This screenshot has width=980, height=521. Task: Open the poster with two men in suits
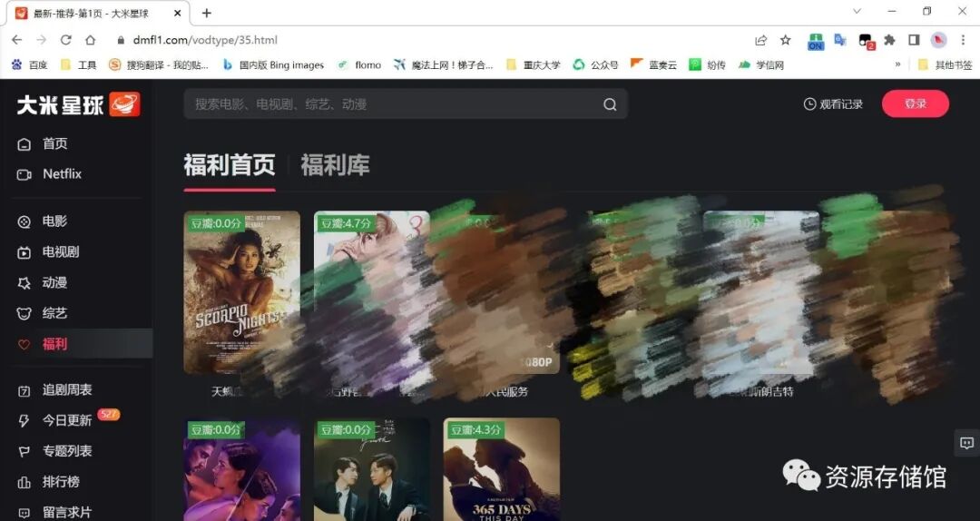click(x=371, y=469)
